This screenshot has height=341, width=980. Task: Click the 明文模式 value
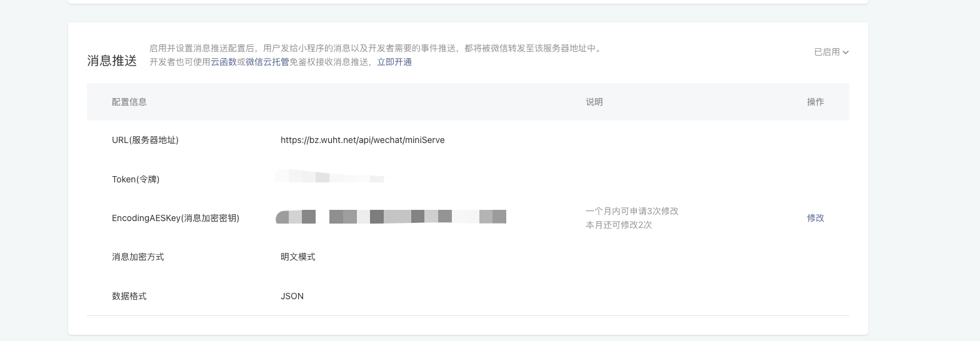pyautogui.click(x=298, y=257)
